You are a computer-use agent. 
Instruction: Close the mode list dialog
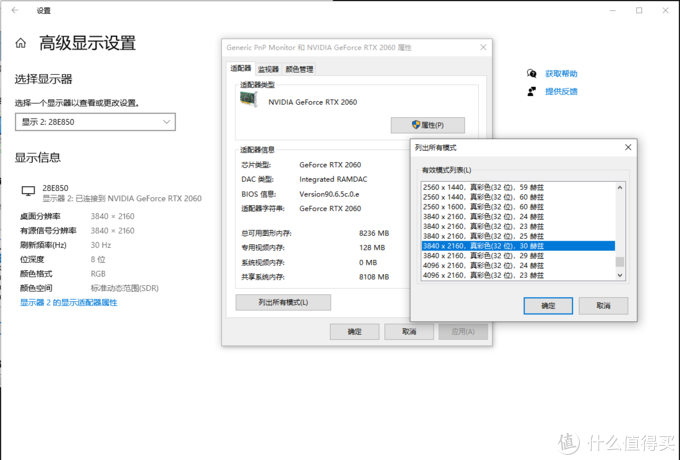coord(628,147)
